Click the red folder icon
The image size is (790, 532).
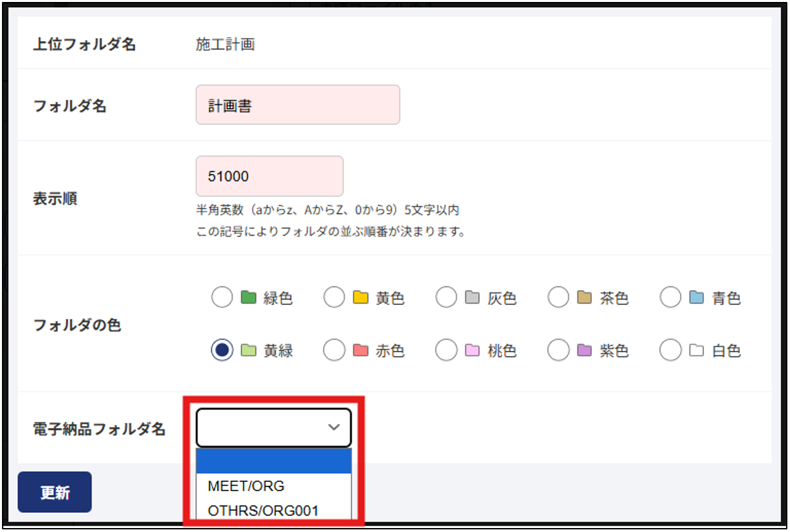(360, 350)
